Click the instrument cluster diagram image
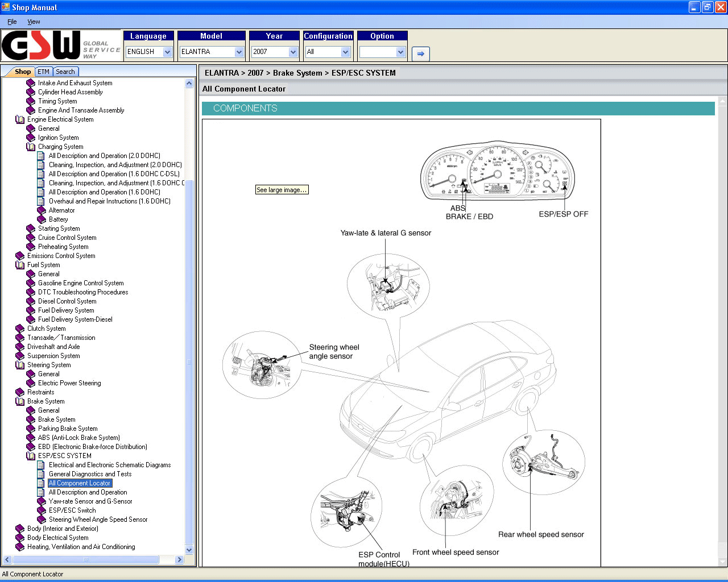This screenshot has width=728, height=582. pyautogui.click(x=498, y=171)
